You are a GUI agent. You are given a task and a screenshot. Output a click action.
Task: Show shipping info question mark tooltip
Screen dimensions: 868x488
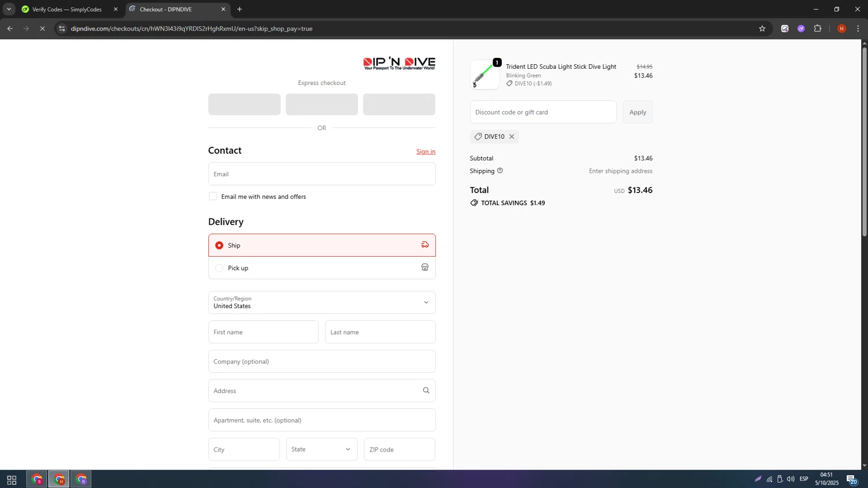[x=500, y=171]
